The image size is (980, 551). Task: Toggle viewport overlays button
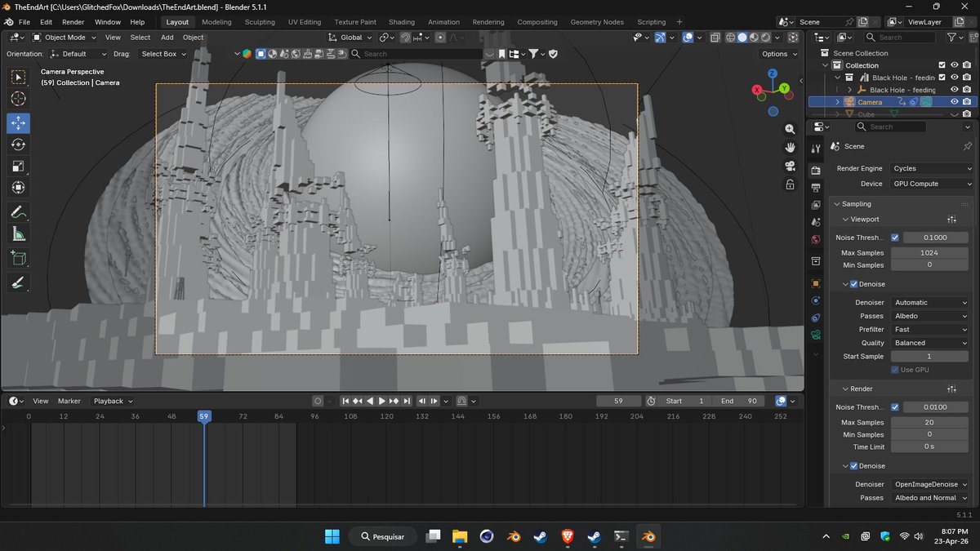click(x=688, y=38)
